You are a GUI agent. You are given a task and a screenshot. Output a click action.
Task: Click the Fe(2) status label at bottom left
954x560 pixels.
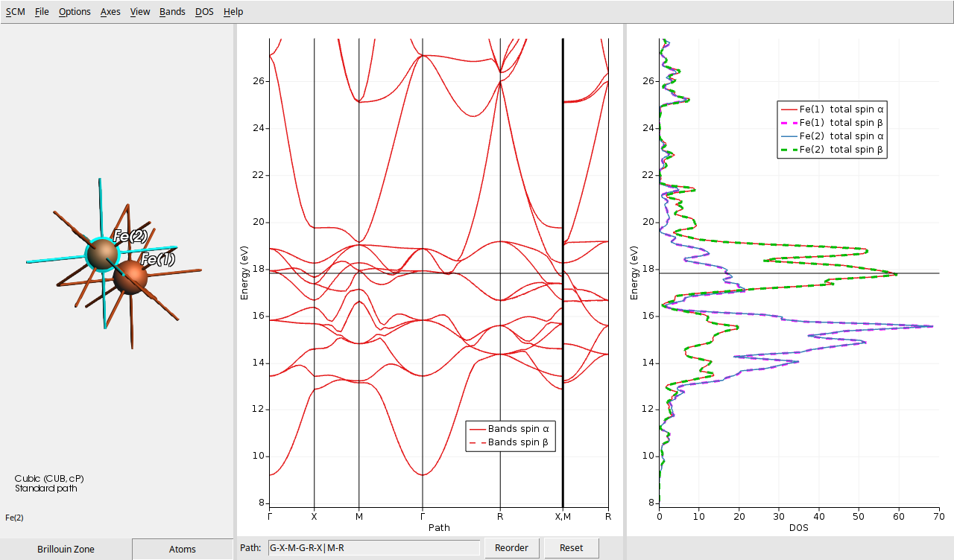coord(14,518)
